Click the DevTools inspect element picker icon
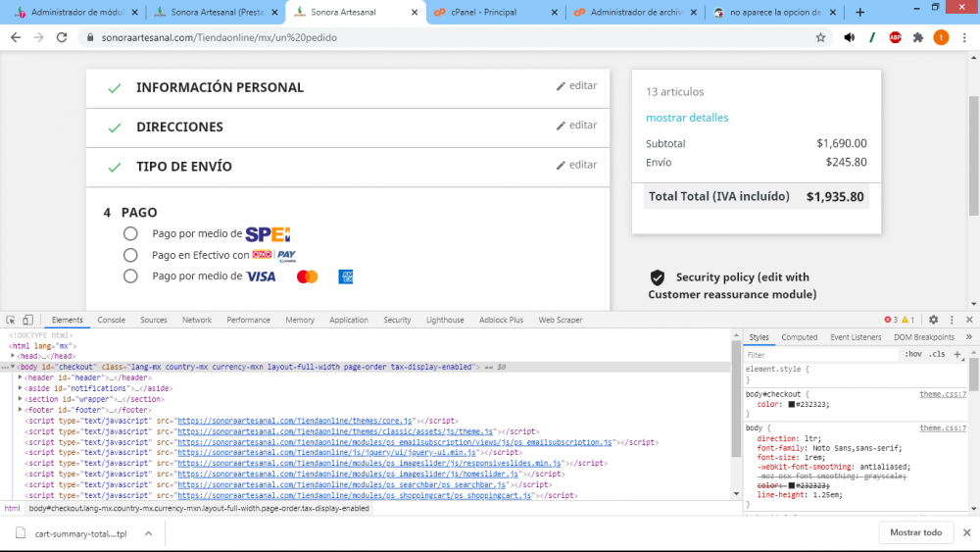This screenshot has width=980, height=552. pyautogui.click(x=11, y=320)
